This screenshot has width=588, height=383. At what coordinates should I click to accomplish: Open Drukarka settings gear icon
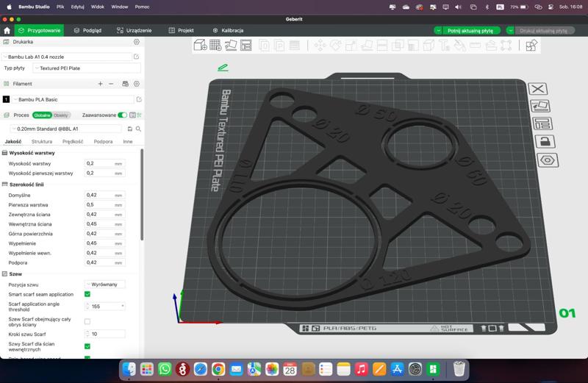pos(137,42)
